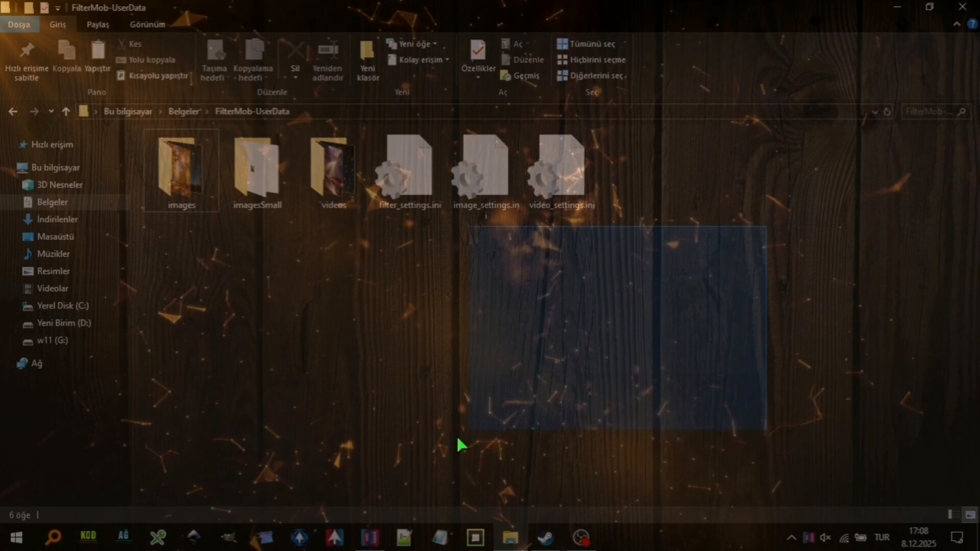The height and width of the screenshot is (551, 980).
Task: Open Steam from the taskbar
Action: pyautogui.click(x=546, y=537)
